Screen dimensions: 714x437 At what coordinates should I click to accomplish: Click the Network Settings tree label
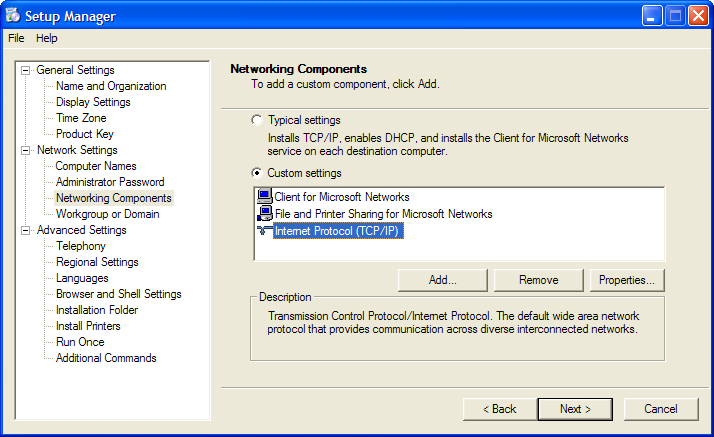click(77, 150)
